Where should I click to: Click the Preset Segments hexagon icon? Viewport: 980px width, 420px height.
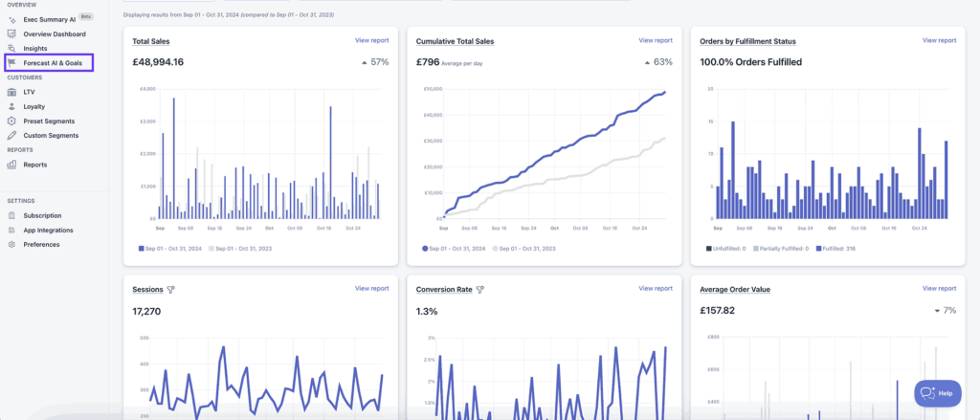click(x=11, y=121)
